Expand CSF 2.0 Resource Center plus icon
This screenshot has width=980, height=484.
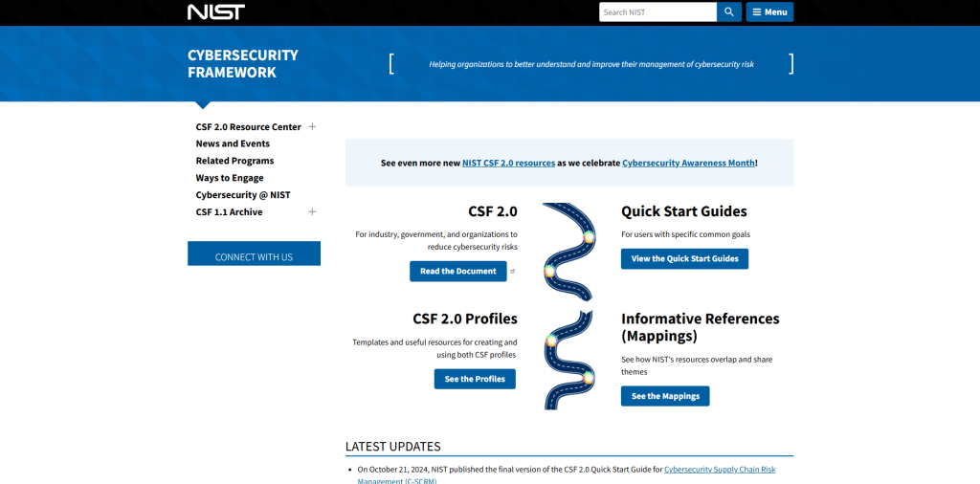tap(313, 127)
